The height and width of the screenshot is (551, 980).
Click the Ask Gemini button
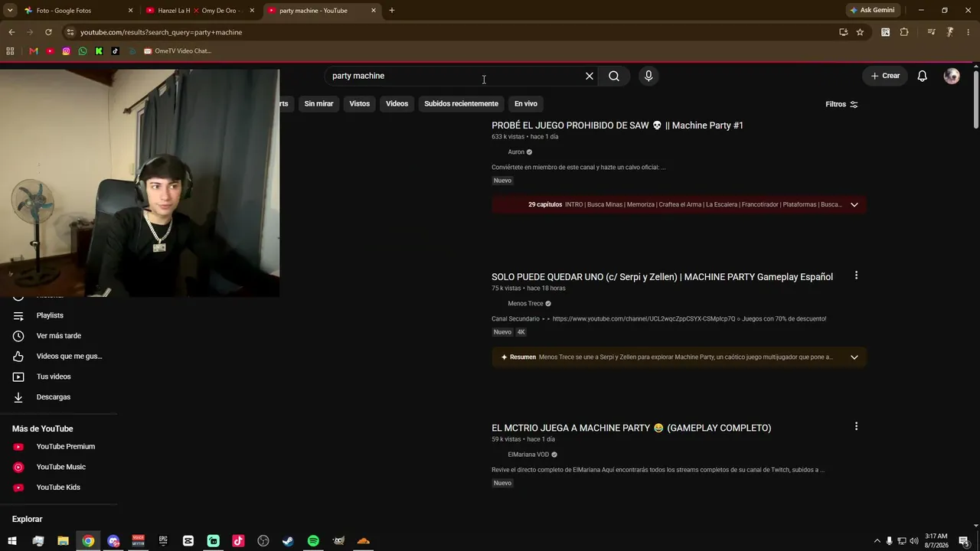pos(872,11)
